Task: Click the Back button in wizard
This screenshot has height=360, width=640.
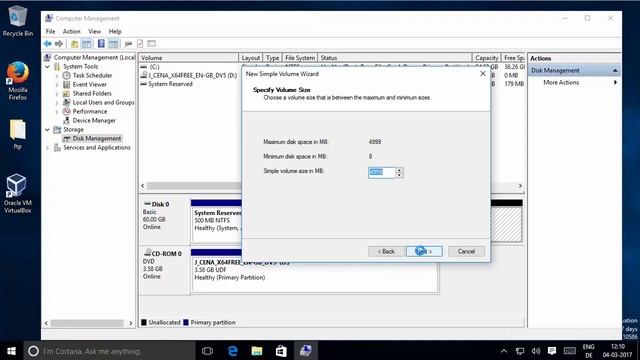Action: click(386, 251)
